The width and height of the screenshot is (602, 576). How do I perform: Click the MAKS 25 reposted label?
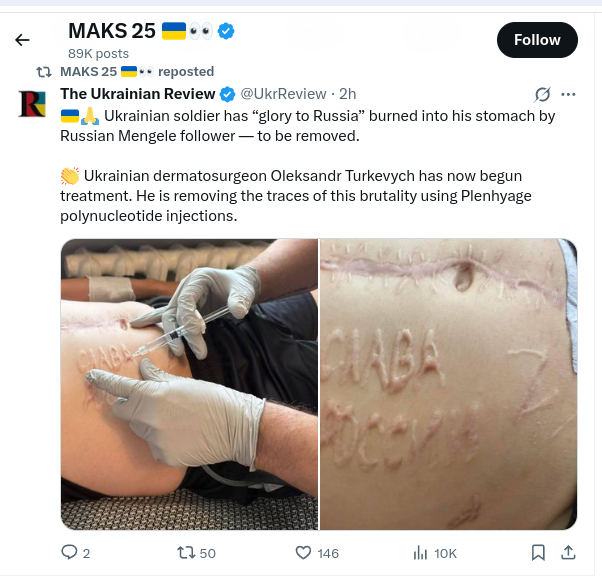137,71
